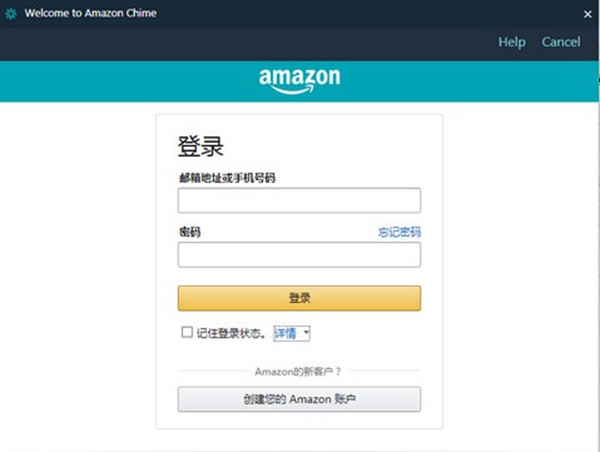The width and height of the screenshot is (600, 452).
Task: Click the yellow 登录 sign-in button
Action: tap(299, 298)
